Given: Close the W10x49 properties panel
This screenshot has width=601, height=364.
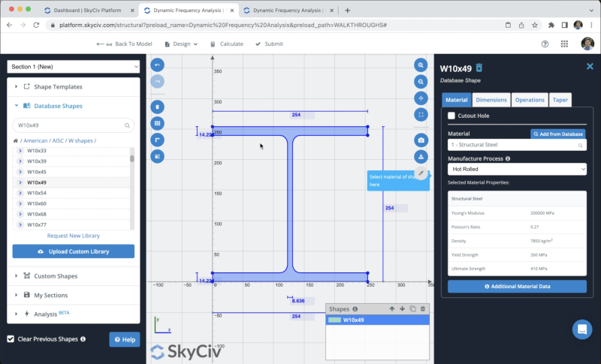Looking at the screenshot, I should point(590,67).
